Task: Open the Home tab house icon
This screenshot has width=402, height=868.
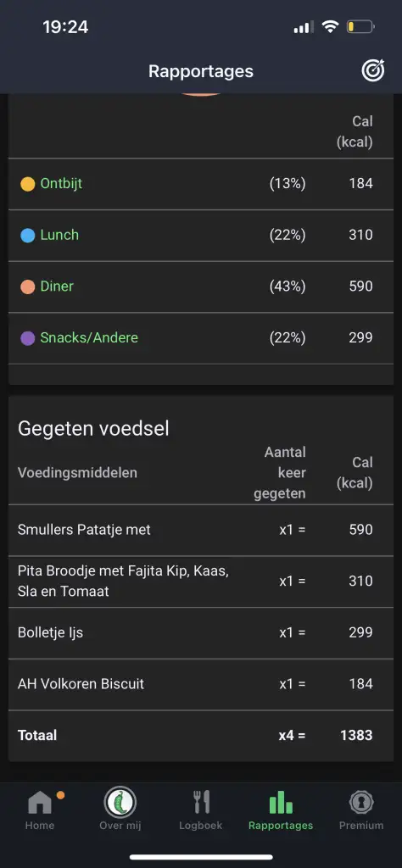Action: [x=40, y=802]
